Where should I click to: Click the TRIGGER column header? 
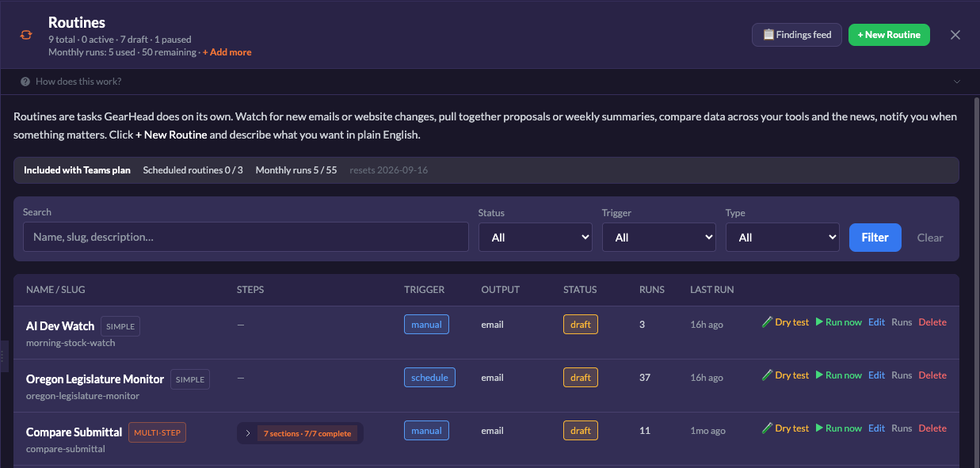click(x=425, y=290)
